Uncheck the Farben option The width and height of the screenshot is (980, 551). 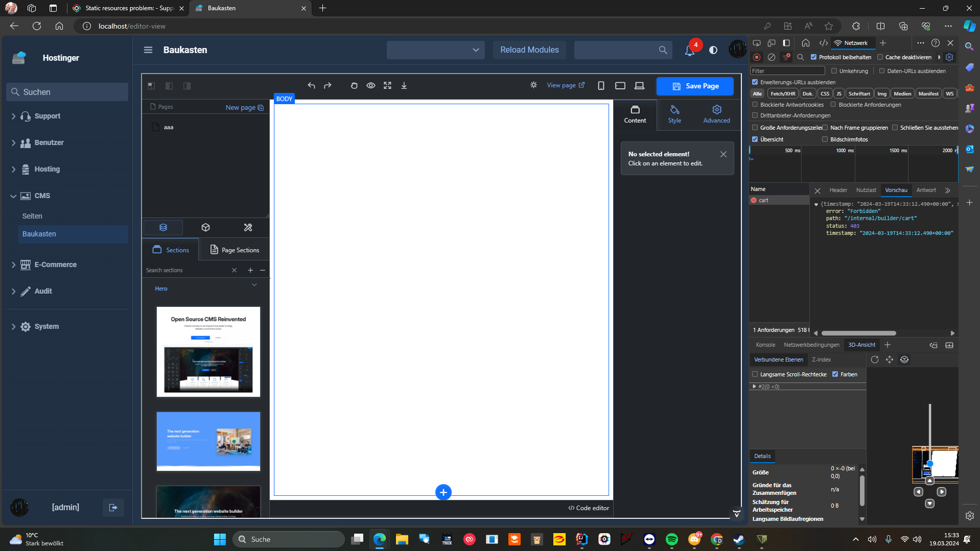[835, 374]
